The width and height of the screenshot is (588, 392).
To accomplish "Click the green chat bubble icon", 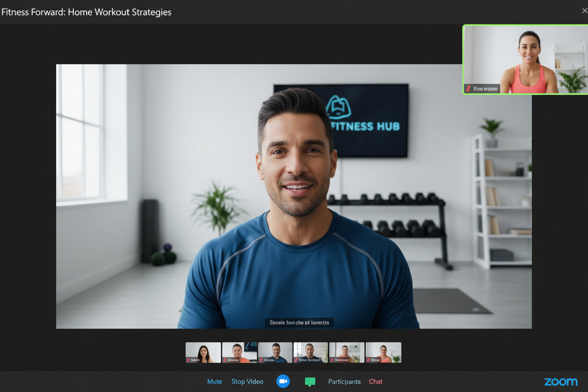I will coord(310,382).
